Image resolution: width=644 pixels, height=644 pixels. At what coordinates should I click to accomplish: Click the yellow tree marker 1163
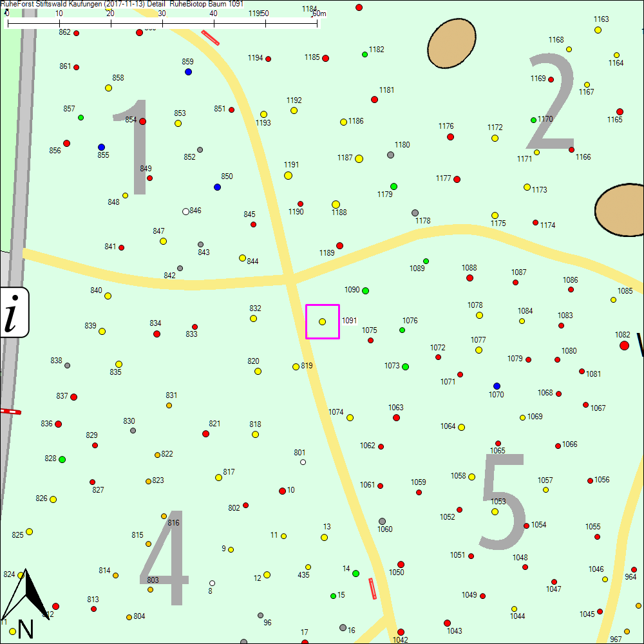598,30
